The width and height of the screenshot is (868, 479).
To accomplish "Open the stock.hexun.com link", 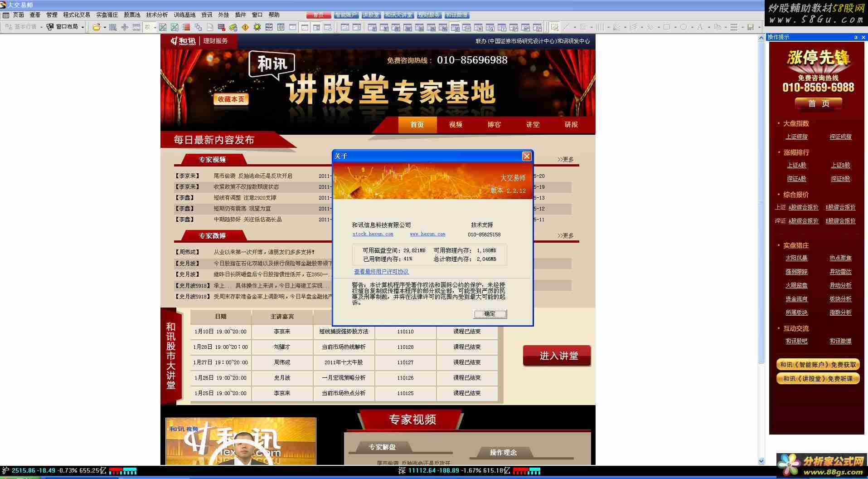I will [x=373, y=234].
